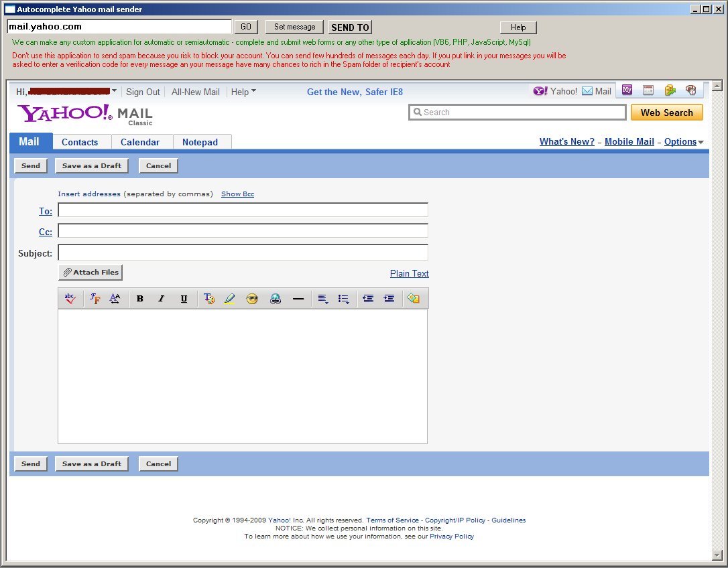Open the Mobile Mail link

[629, 141]
